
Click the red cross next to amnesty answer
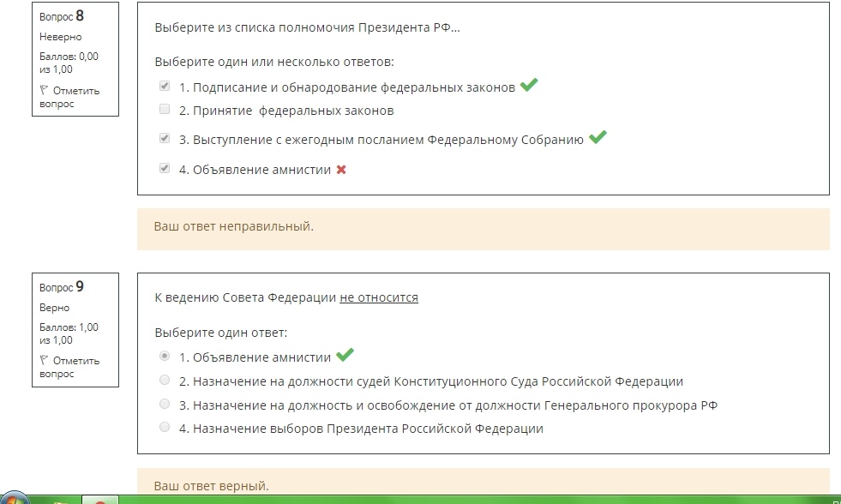(341, 170)
